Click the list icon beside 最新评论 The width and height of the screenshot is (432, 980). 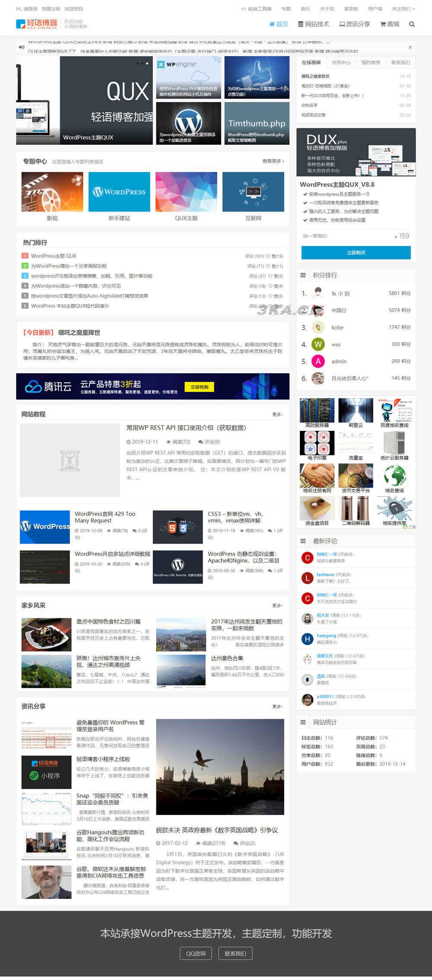click(x=303, y=541)
